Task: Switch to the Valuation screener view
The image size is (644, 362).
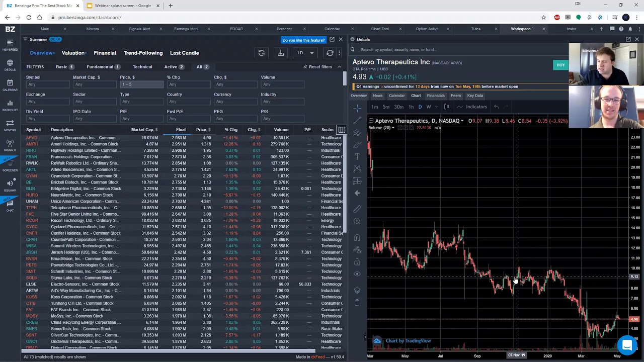Action: click(x=73, y=53)
